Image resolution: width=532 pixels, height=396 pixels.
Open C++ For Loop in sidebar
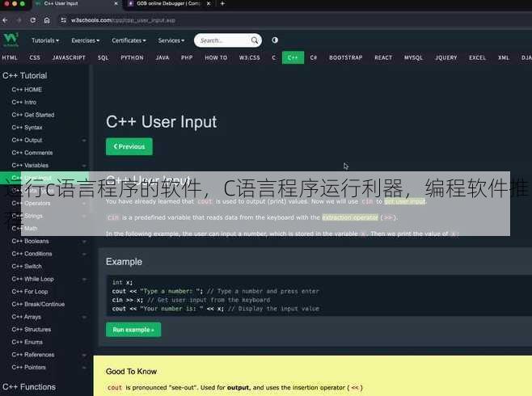tap(30, 292)
